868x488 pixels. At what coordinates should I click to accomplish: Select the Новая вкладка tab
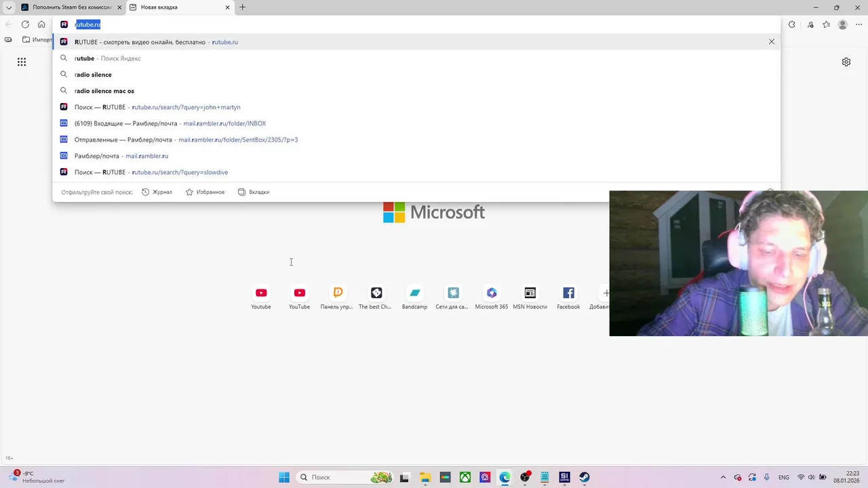point(173,7)
